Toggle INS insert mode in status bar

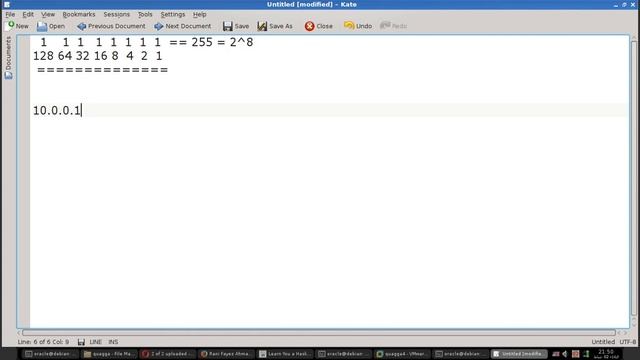point(113,342)
